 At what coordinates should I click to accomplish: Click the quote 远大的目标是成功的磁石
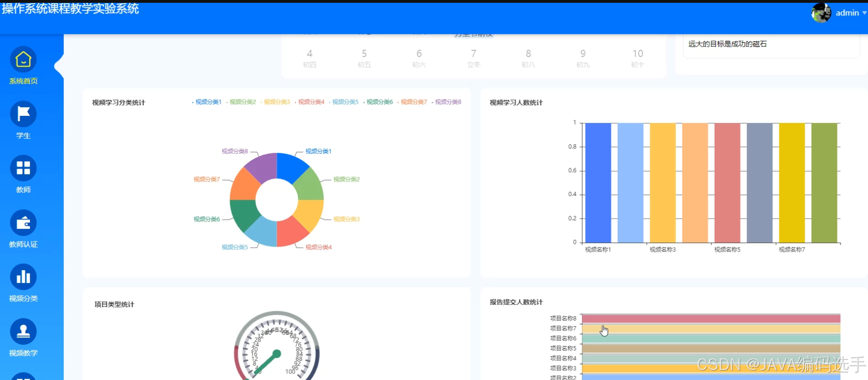tap(727, 44)
